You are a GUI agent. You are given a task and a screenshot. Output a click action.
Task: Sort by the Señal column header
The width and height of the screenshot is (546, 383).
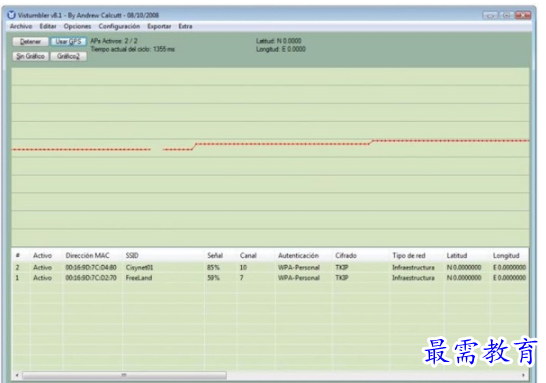pos(215,256)
